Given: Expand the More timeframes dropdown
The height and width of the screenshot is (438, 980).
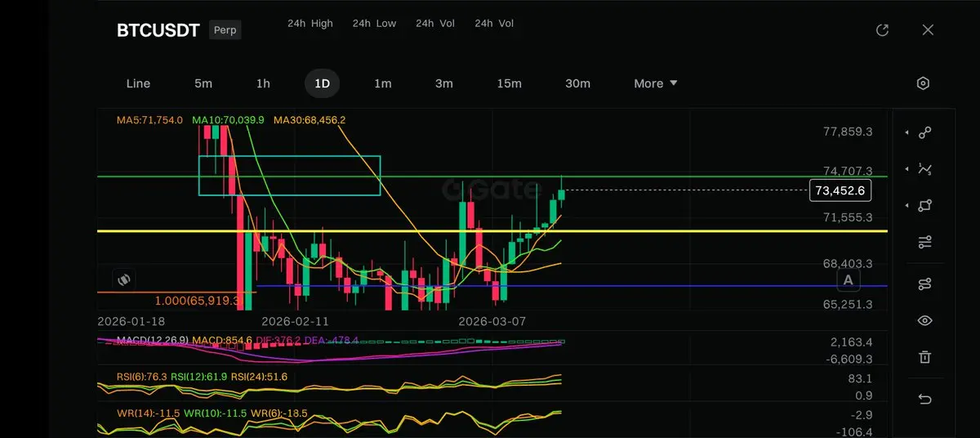Looking at the screenshot, I should tap(656, 83).
